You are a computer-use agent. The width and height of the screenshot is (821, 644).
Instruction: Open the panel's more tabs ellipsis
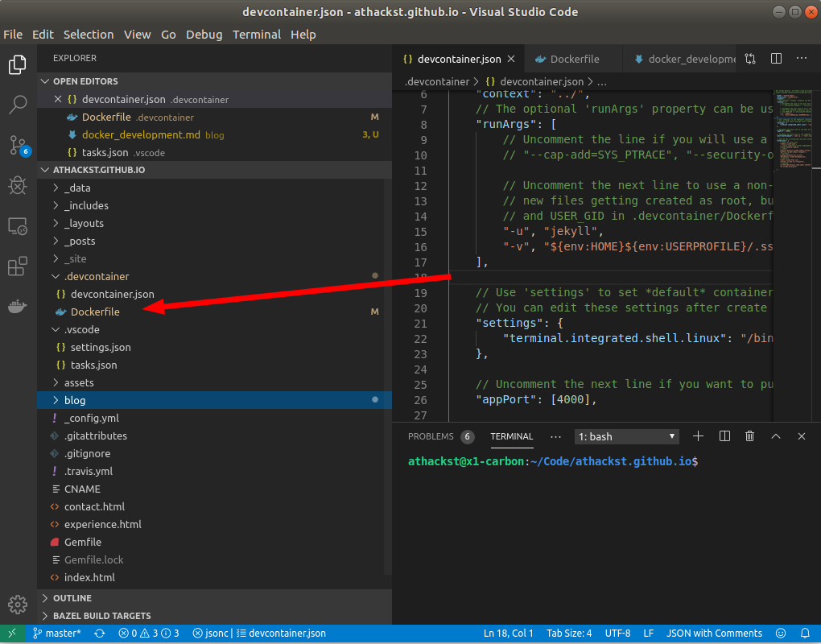pyautogui.click(x=555, y=436)
